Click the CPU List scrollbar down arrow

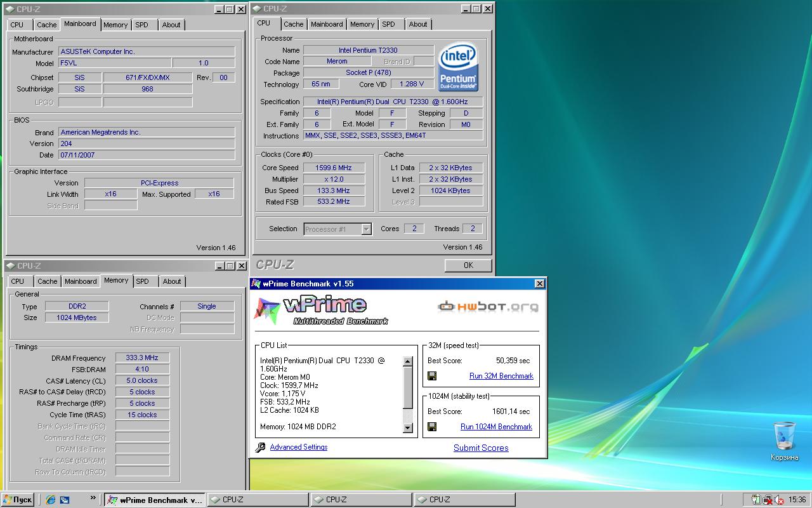point(408,428)
